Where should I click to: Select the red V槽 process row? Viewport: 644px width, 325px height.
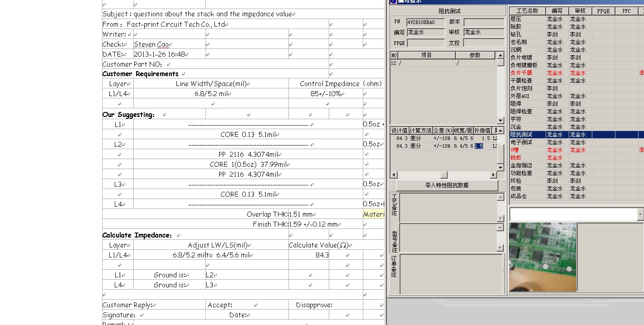pyautogui.click(x=576, y=150)
